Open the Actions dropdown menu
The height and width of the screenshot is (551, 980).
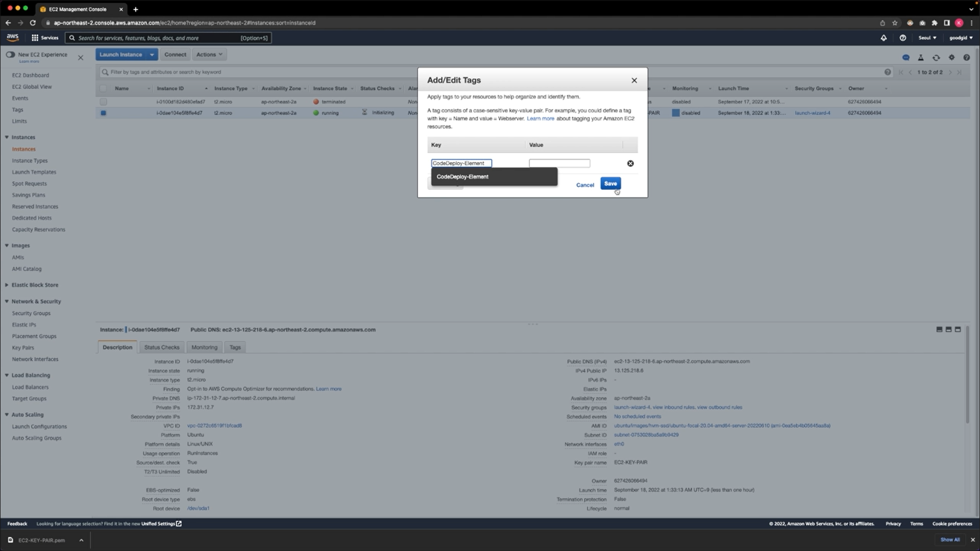pyautogui.click(x=209, y=55)
